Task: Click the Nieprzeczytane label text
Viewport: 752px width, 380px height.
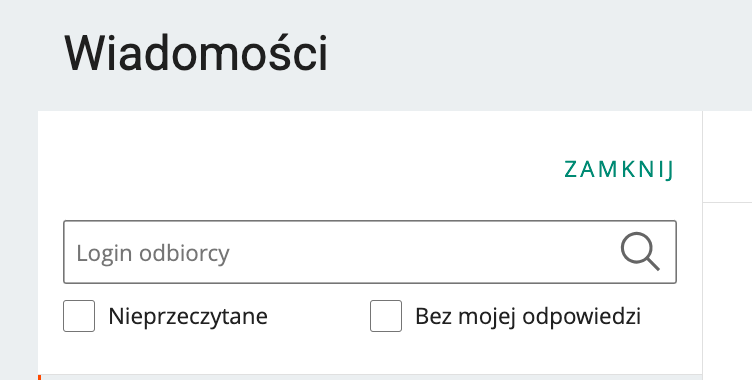Action: [188, 317]
